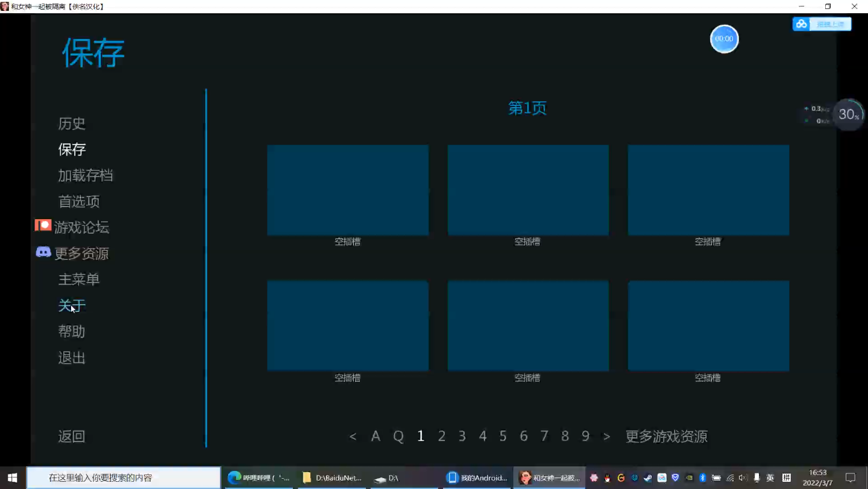Open the Discord icon beside 更多资源
The width and height of the screenshot is (868, 489).
[43, 252]
